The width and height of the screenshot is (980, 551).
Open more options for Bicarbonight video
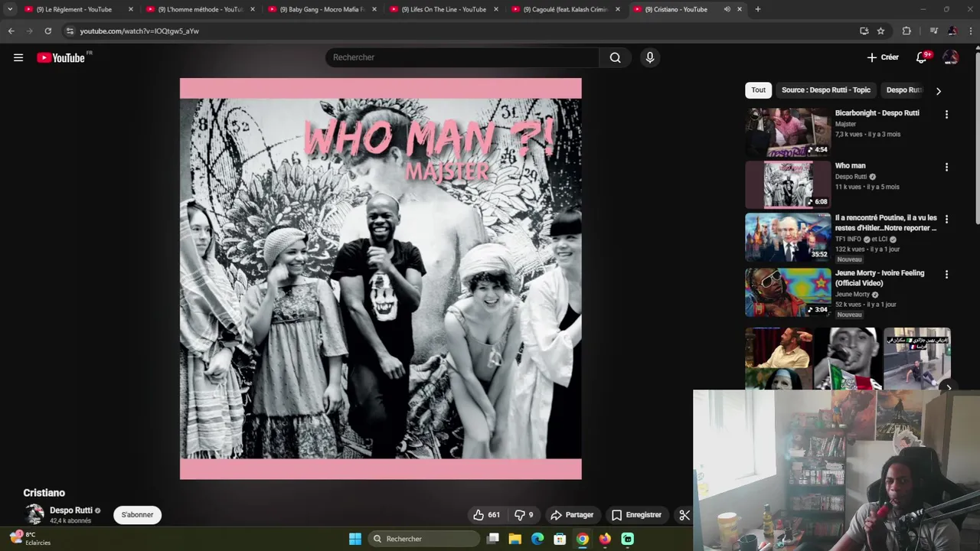946,114
